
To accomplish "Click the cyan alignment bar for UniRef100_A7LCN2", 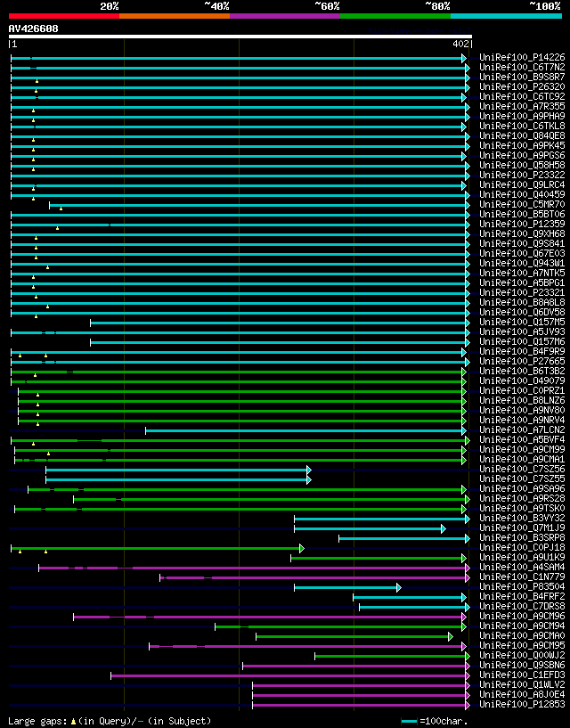I will [305, 431].
